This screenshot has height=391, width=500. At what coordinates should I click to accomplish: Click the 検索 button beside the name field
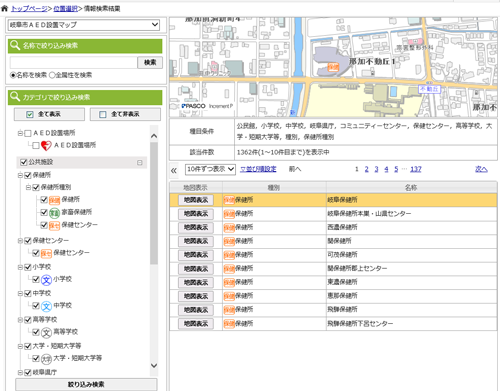pyautogui.click(x=150, y=62)
